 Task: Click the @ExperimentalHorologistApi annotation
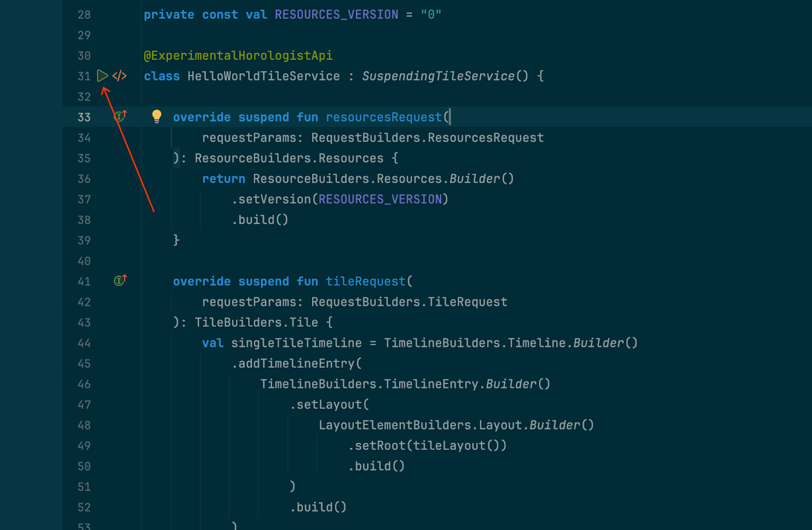tap(238, 55)
